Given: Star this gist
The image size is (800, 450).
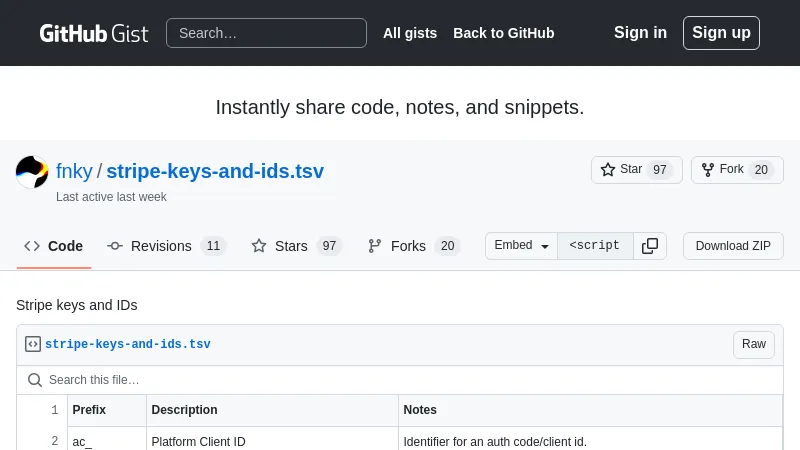Looking at the screenshot, I should [636, 170].
